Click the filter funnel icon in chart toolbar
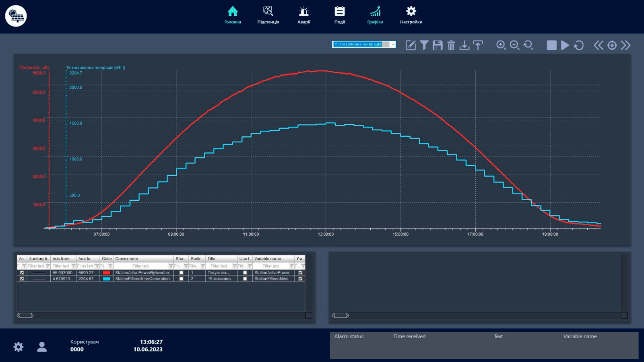This screenshot has width=644, height=362. click(424, 45)
